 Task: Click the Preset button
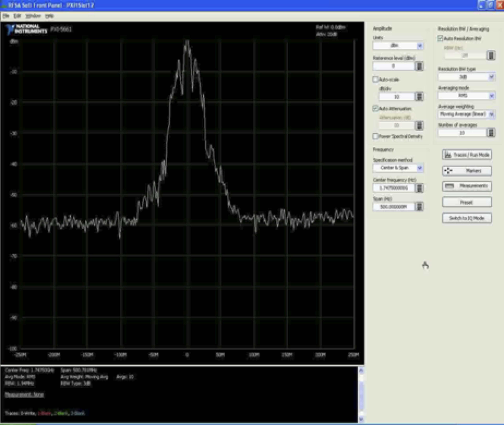pos(467,202)
